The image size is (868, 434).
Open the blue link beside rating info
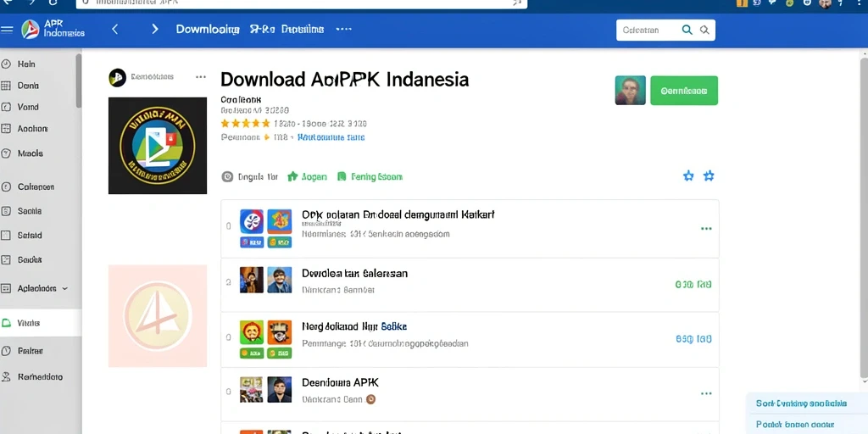[331, 137]
